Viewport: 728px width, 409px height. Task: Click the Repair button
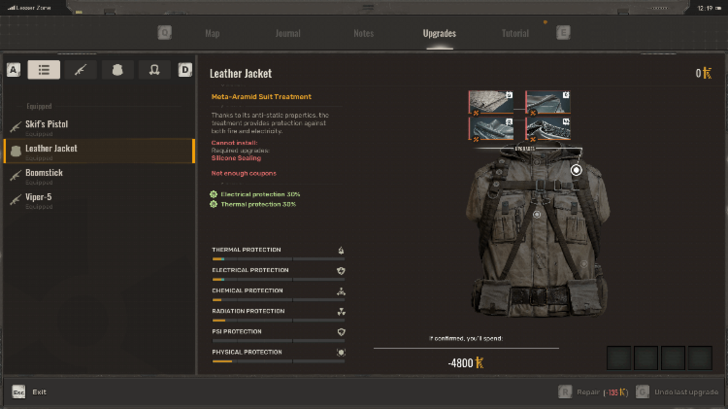(593, 392)
